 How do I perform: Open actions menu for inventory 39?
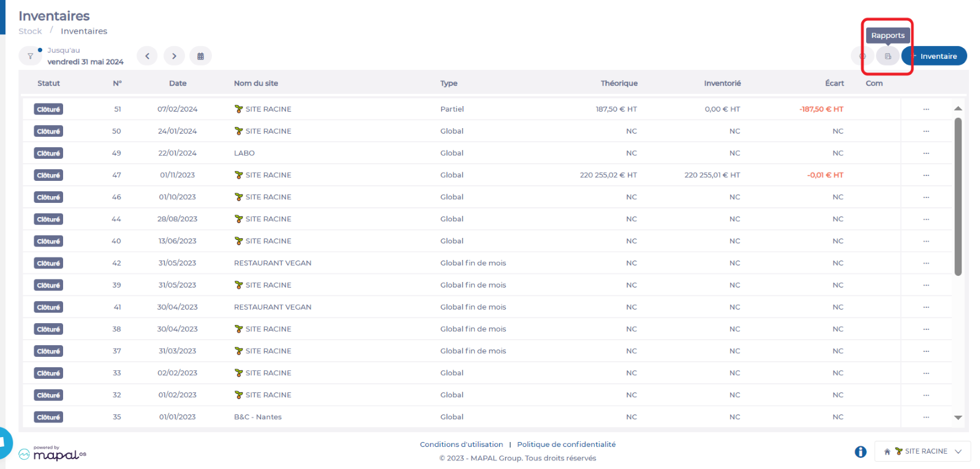pos(926,285)
